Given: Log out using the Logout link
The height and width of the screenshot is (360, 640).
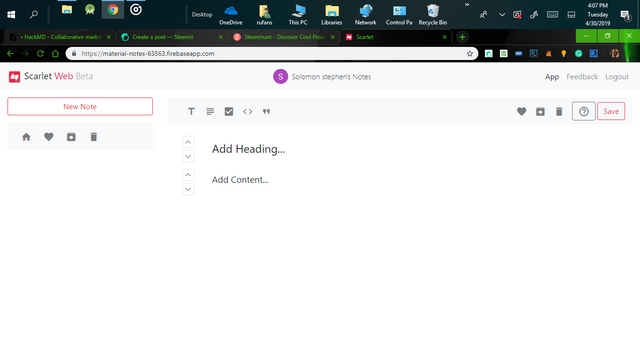Looking at the screenshot, I should [x=617, y=77].
